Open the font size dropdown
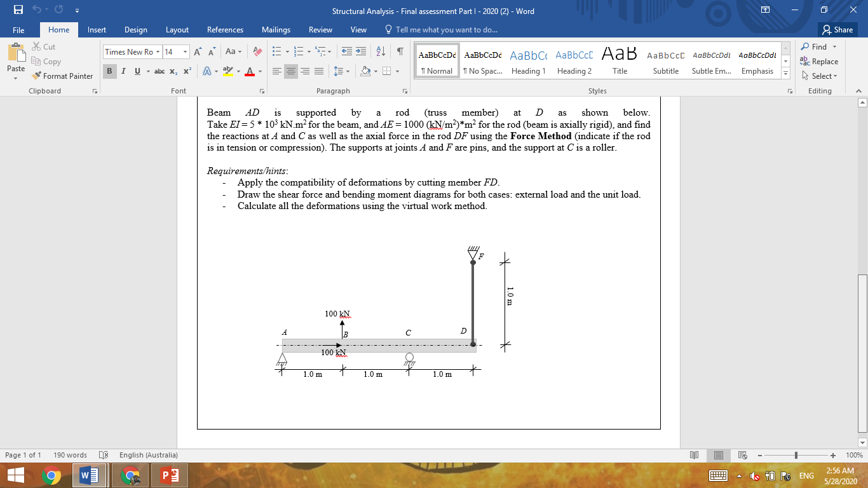Image resolution: width=868 pixels, height=488 pixels. 185,52
